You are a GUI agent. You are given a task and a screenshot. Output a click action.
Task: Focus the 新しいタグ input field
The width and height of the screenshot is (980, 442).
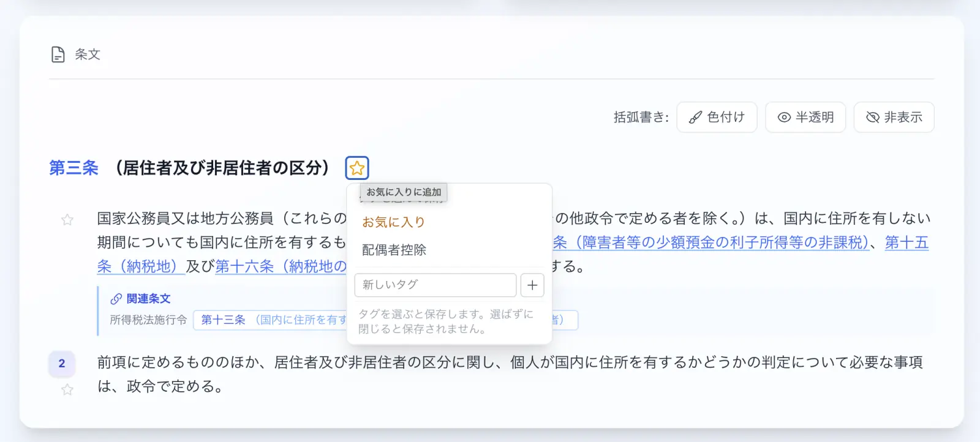pos(435,285)
